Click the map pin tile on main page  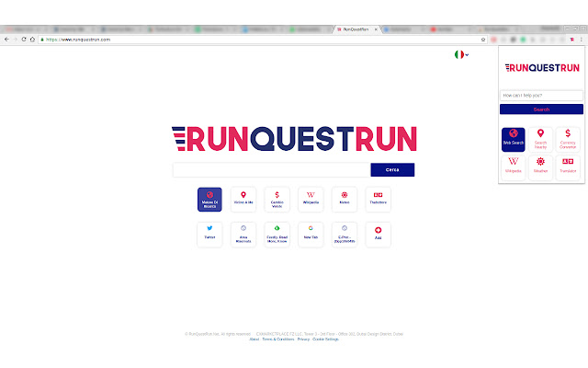click(x=243, y=200)
